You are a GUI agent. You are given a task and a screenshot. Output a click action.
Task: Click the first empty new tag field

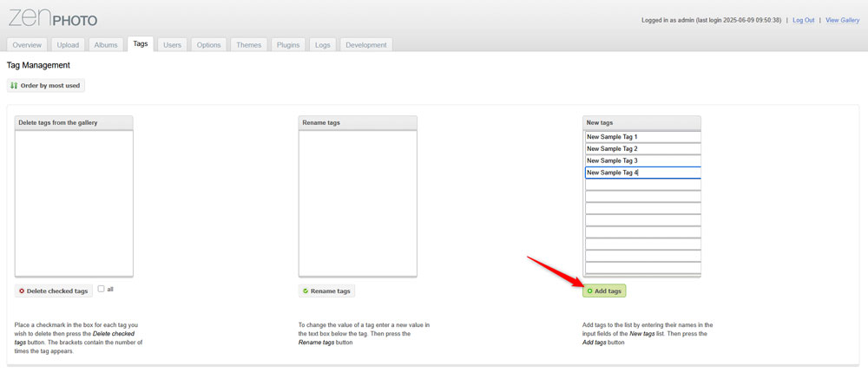[x=642, y=185]
